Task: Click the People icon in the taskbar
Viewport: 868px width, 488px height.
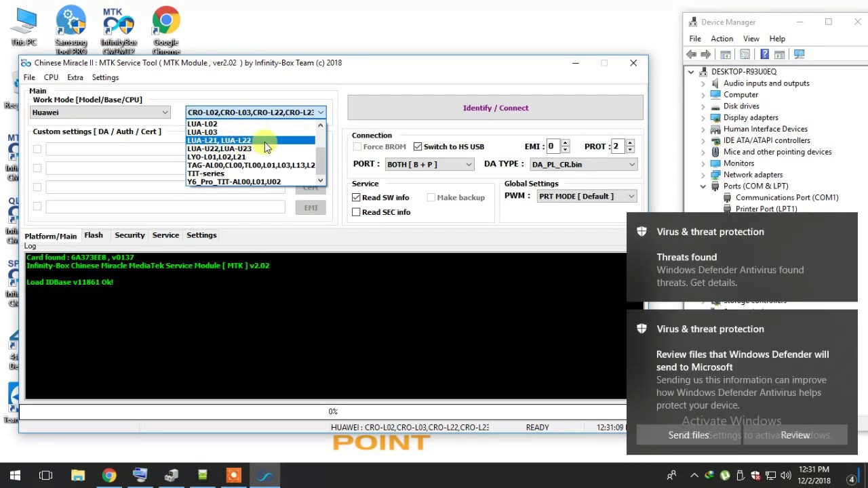Action: (671, 475)
